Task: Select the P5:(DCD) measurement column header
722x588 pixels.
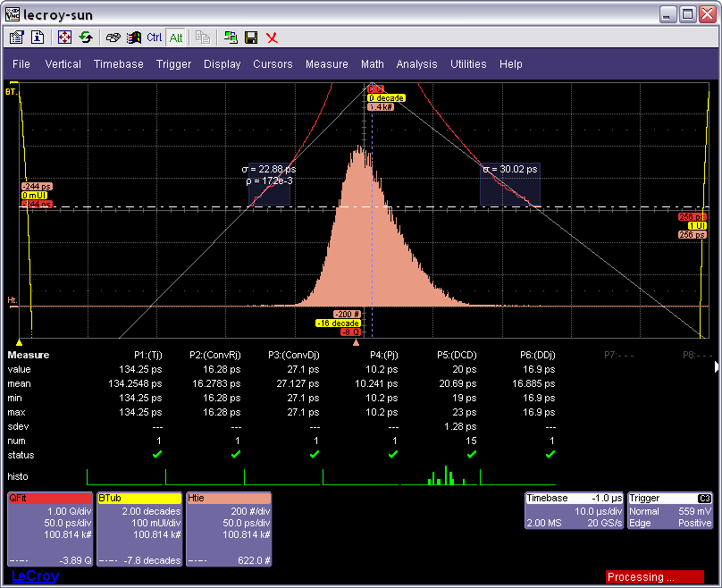Action: (x=457, y=355)
